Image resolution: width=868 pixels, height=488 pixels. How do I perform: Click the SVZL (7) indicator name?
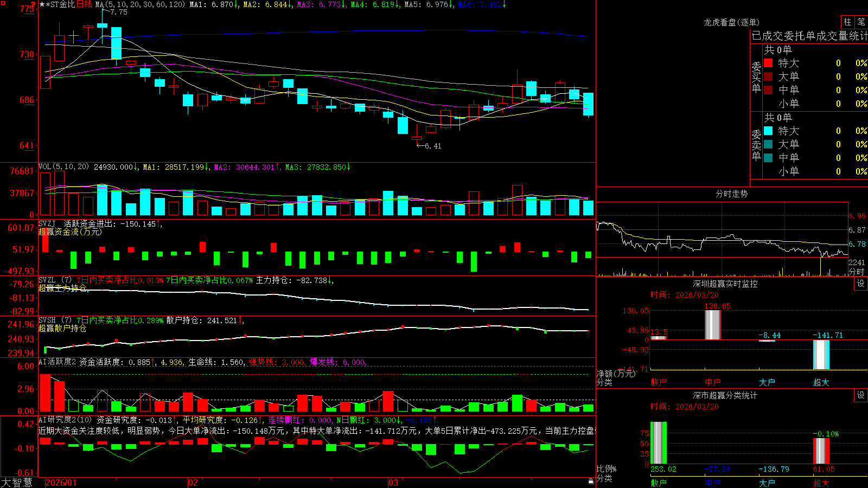pyautogui.click(x=55, y=280)
